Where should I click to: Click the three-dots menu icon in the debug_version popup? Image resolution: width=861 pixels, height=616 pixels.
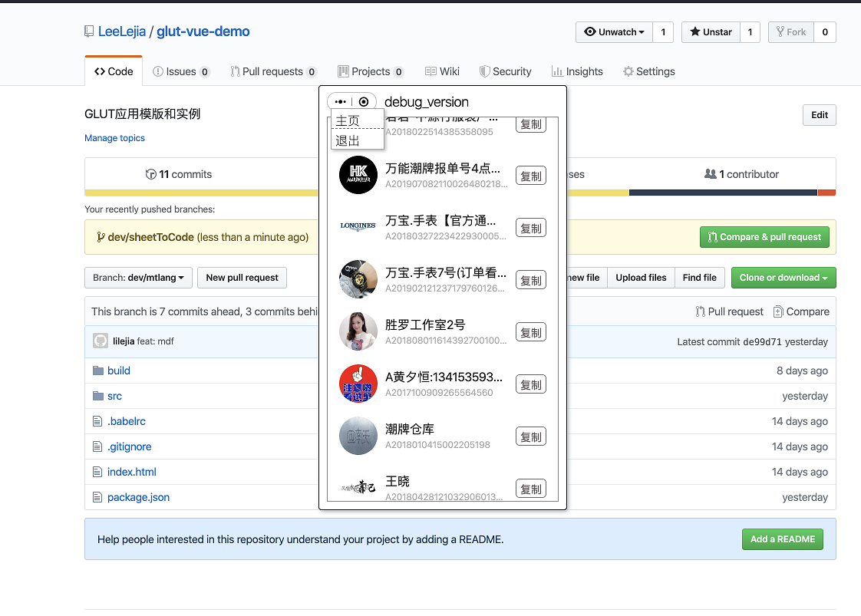(340, 101)
